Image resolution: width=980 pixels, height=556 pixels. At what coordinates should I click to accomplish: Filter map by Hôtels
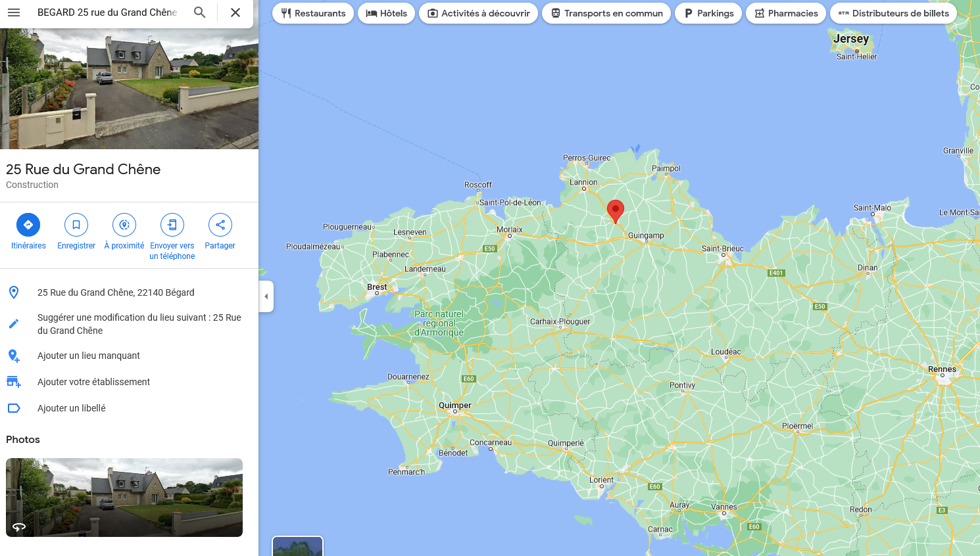[387, 13]
